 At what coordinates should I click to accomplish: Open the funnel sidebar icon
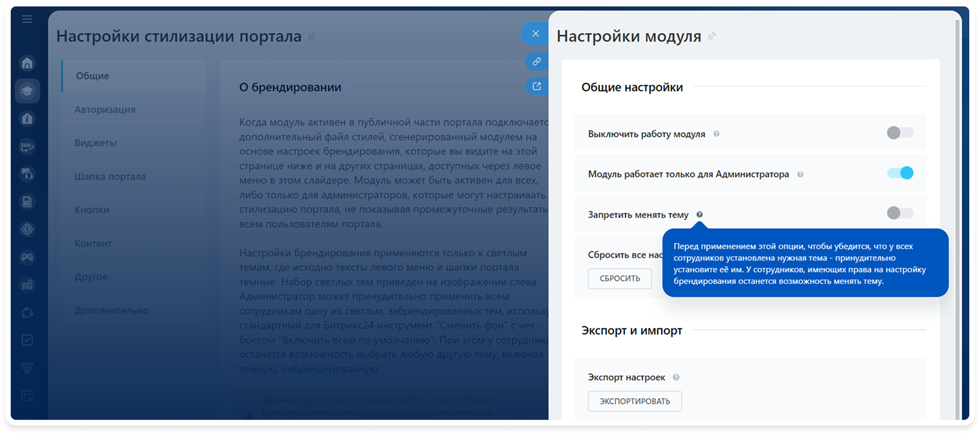(x=27, y=368)
